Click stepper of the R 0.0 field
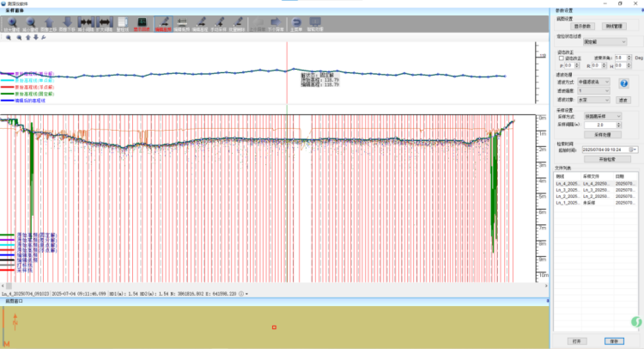The image size is (644, 349). (x=604, y=66)
